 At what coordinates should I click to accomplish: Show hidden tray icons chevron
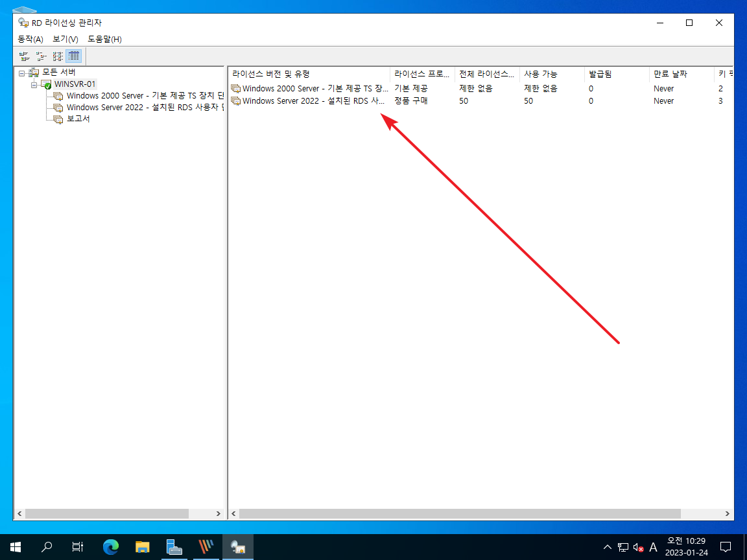[608, 547]
